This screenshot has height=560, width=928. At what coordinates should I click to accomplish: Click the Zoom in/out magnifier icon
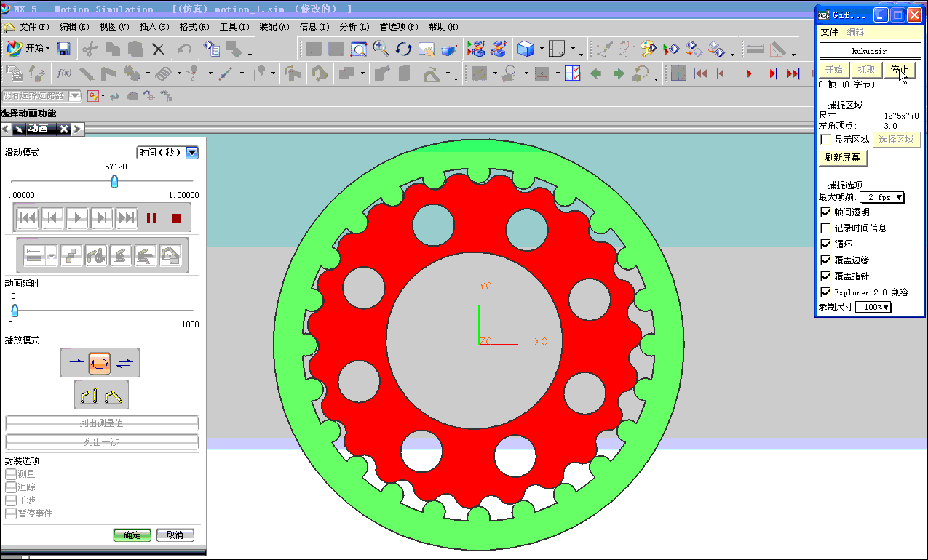[381, 49]
